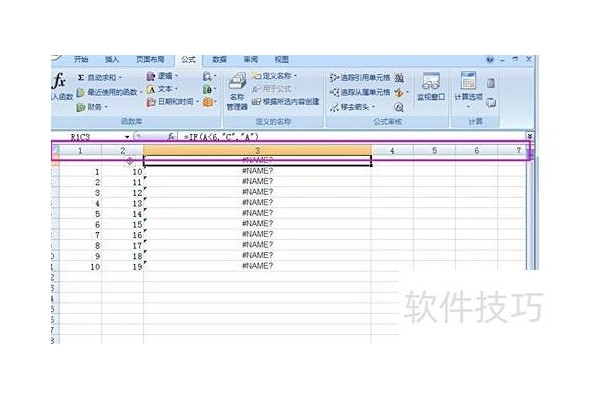Select column header 6
Image resolution: width=600 pixels, height=400 pixels.
[x=476, y=150]
